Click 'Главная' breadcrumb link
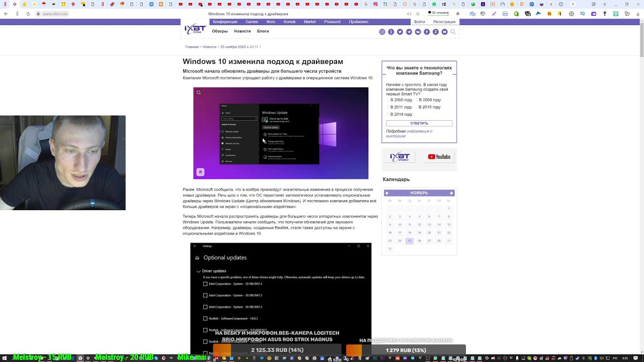The width and height of the screenshot is (644, 362). [x=192, y=47]
